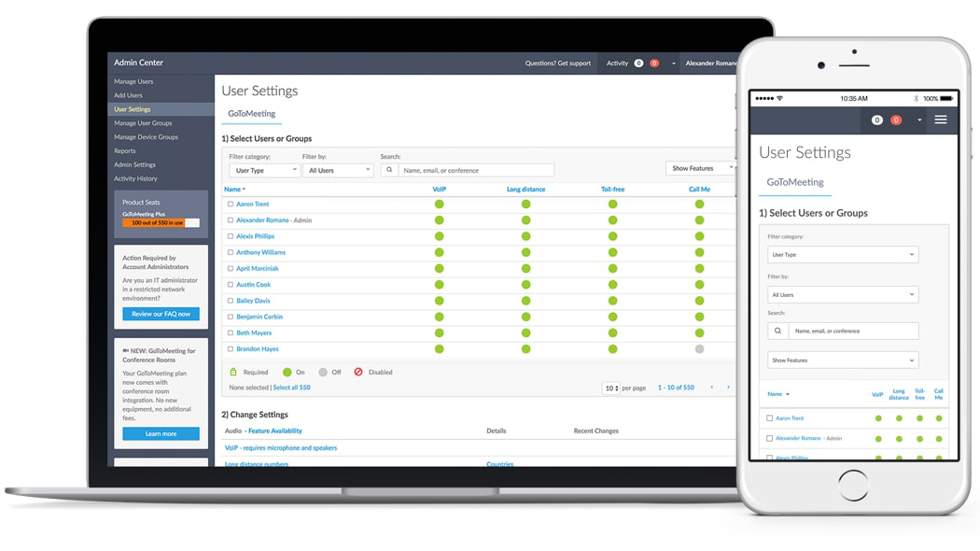This screenshot has height=551, width=980.
Task: Expand the All Users filter dropdown on laptop
Action: point(338,170)
